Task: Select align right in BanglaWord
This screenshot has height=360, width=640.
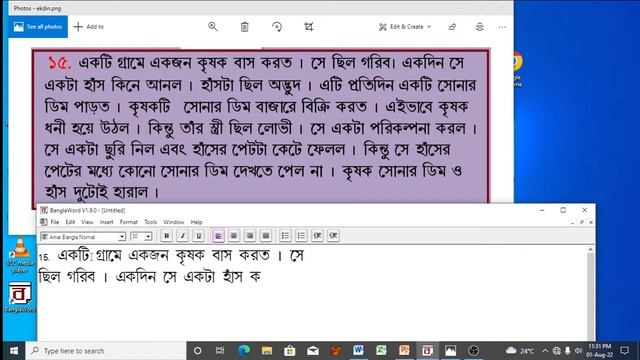Action: [x=250, y=236]
